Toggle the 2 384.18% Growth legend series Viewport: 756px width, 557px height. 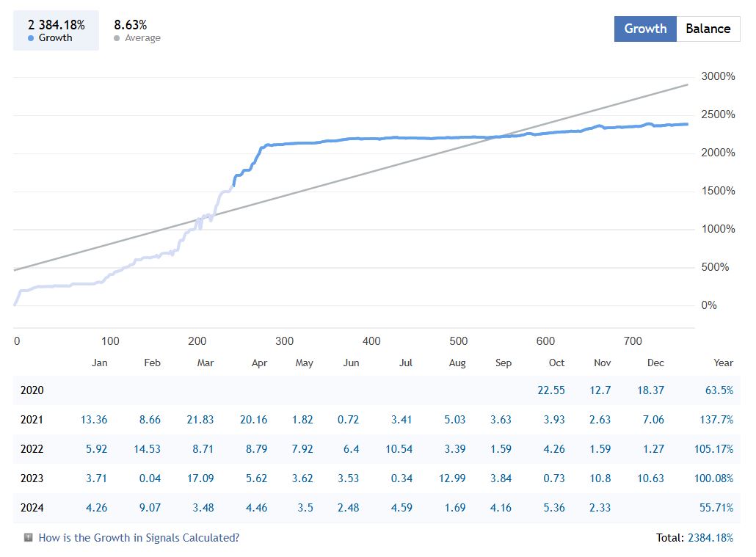coord(56,31)
